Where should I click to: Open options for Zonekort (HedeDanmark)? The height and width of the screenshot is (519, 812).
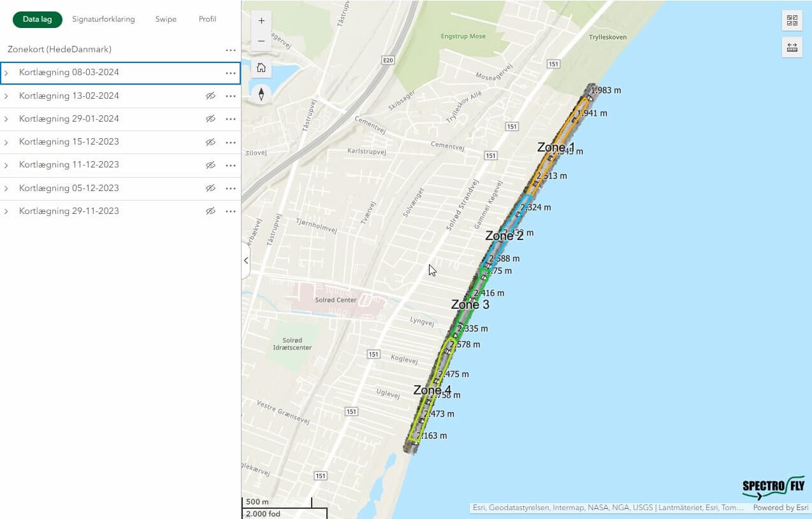(230, 50)
